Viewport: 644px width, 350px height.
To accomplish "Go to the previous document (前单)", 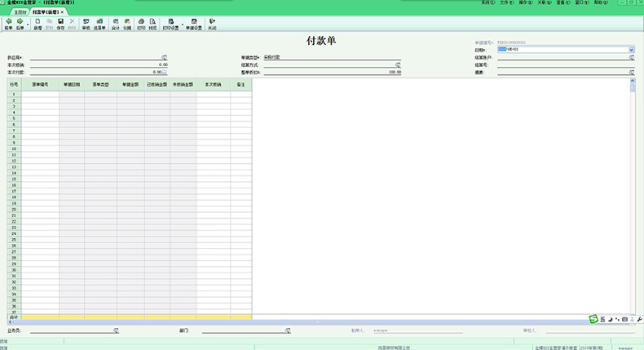I will (9, 23).
